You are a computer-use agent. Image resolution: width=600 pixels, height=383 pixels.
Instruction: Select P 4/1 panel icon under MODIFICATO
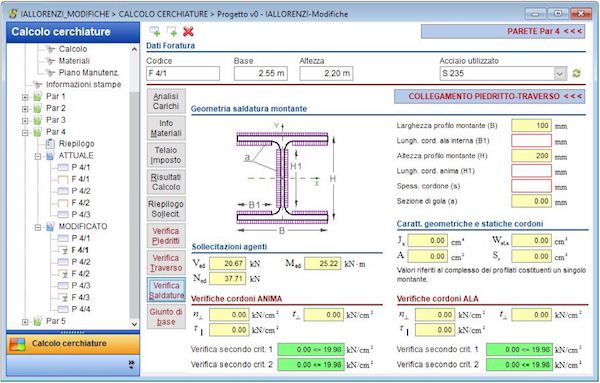point(63,238)
